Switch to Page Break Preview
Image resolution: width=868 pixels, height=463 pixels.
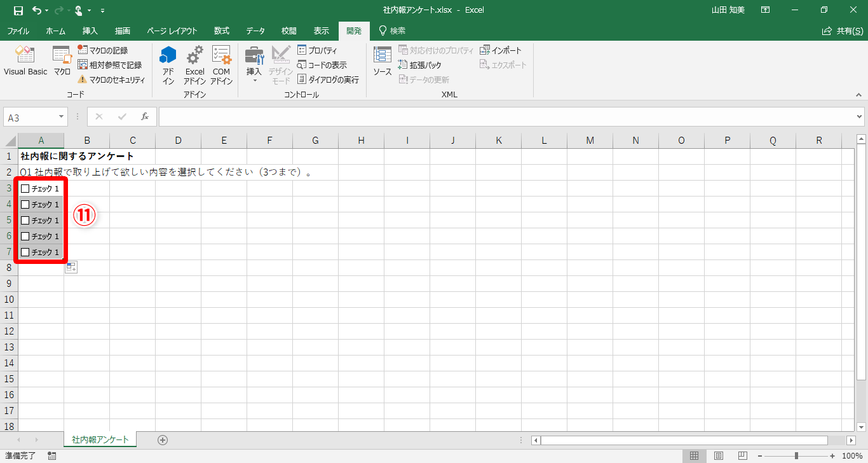742,455
